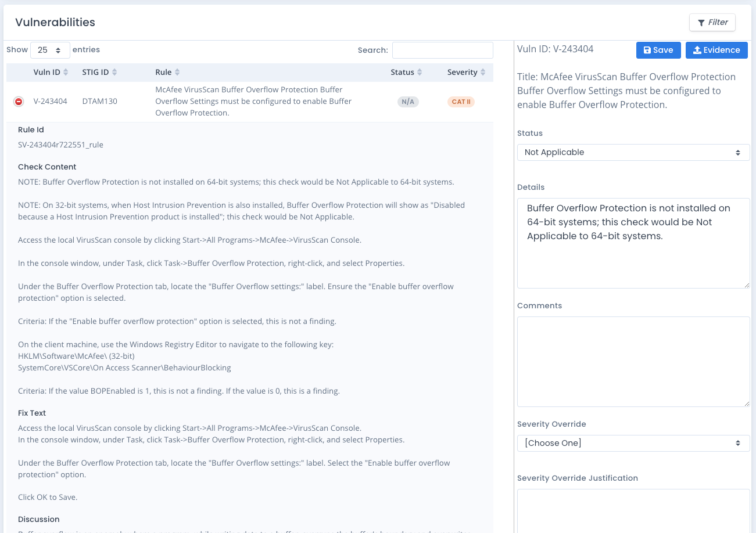756x533 pixels.
Task: Sort by STIG ID column
Action: [x=100, y=72]
